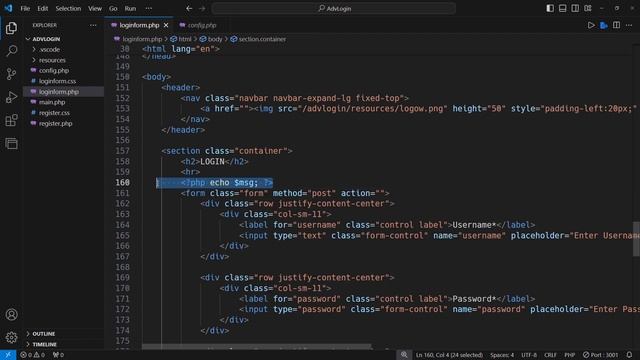This screenshot has width=640, height=360.
Task: Open the Accounts menu
Action: tap(11, 314)
